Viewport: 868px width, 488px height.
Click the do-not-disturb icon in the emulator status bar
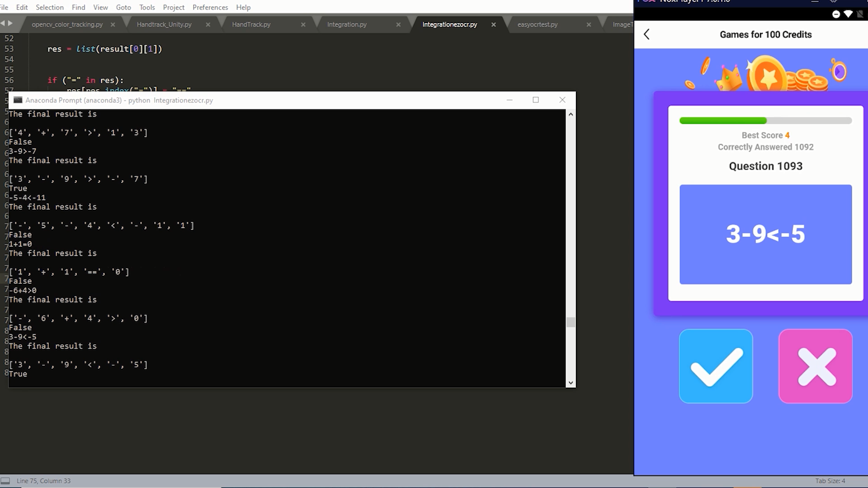coord(836,14)
